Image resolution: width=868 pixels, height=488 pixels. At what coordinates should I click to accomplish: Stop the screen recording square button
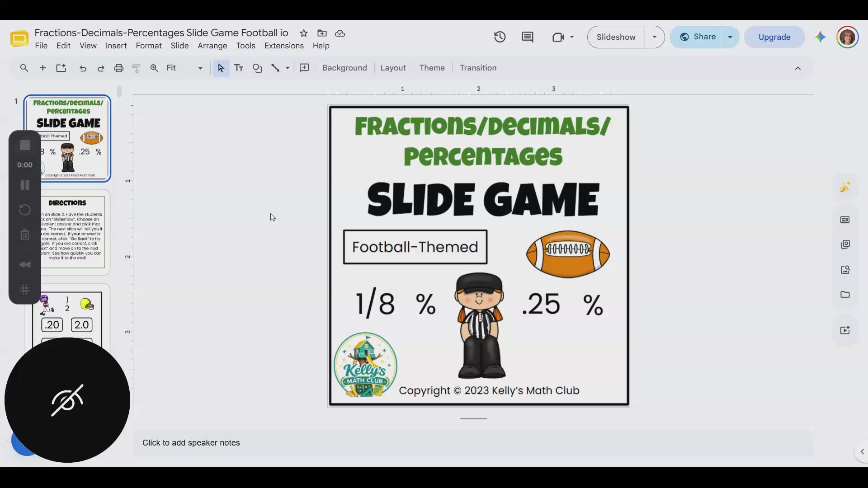pos(25,145)
